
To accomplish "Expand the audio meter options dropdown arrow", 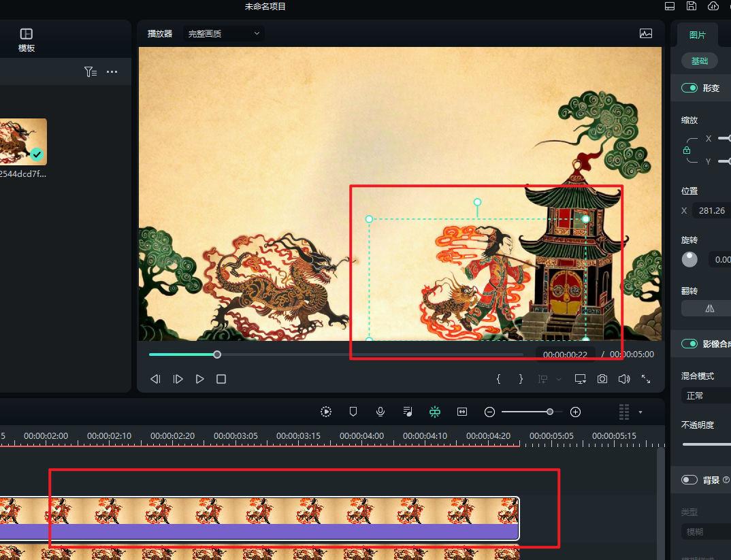I will 640,412.
